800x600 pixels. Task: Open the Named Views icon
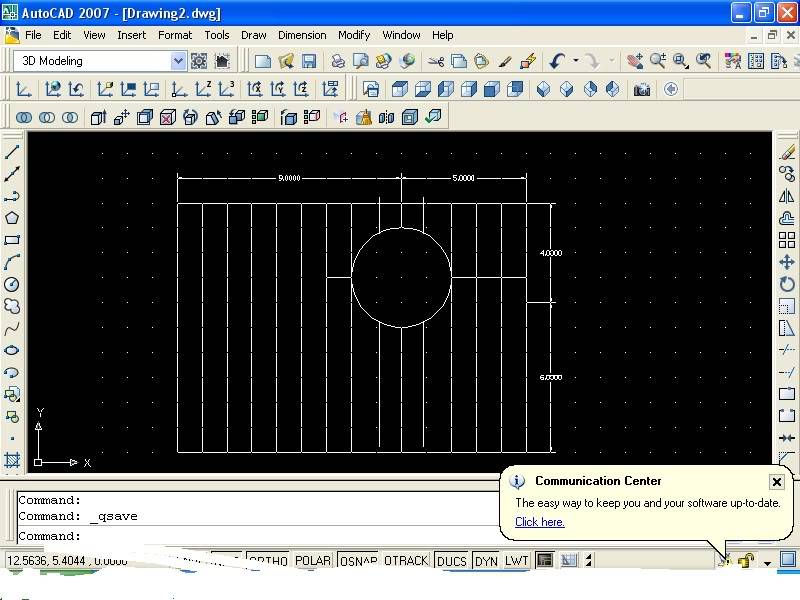(x=371, y=90)
